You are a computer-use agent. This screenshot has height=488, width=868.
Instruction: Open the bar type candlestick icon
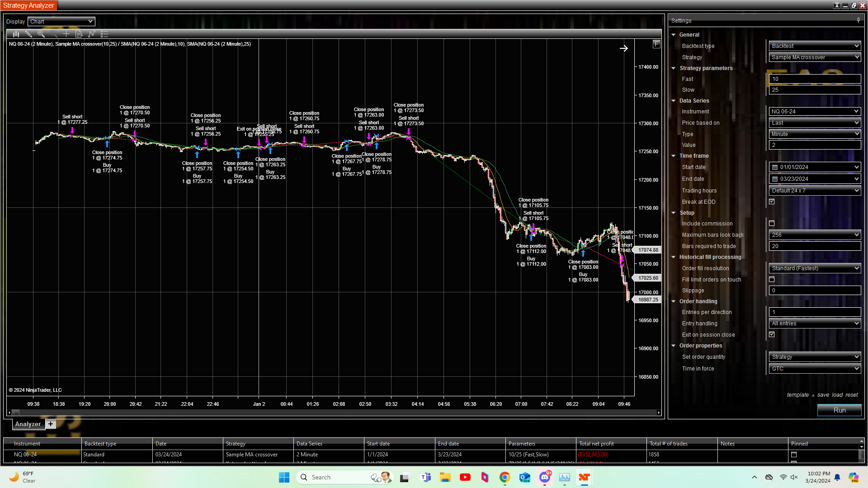16,34
